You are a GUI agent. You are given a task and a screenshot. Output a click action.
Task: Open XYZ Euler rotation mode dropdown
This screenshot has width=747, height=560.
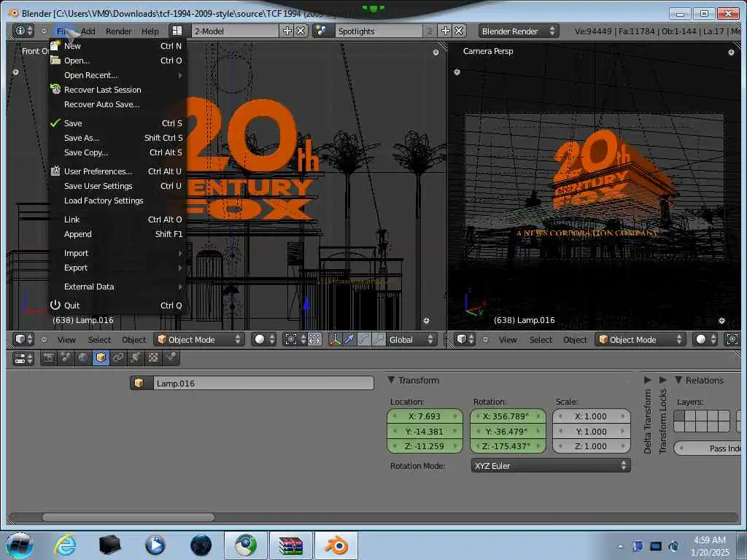tap(551, 466)
